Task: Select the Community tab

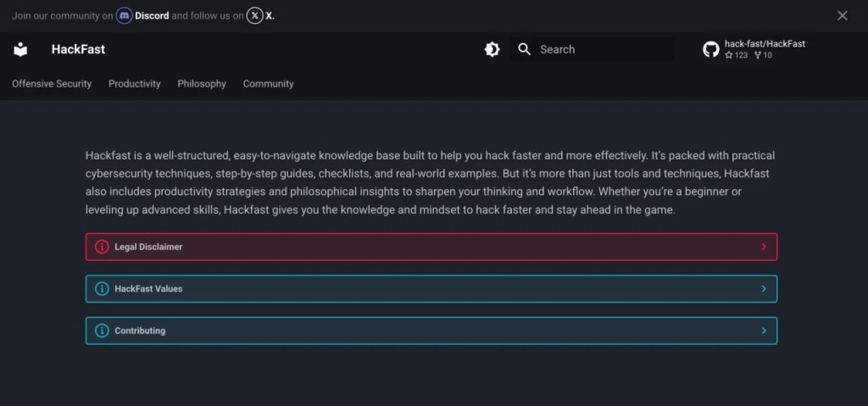Action: pos(268,84)
